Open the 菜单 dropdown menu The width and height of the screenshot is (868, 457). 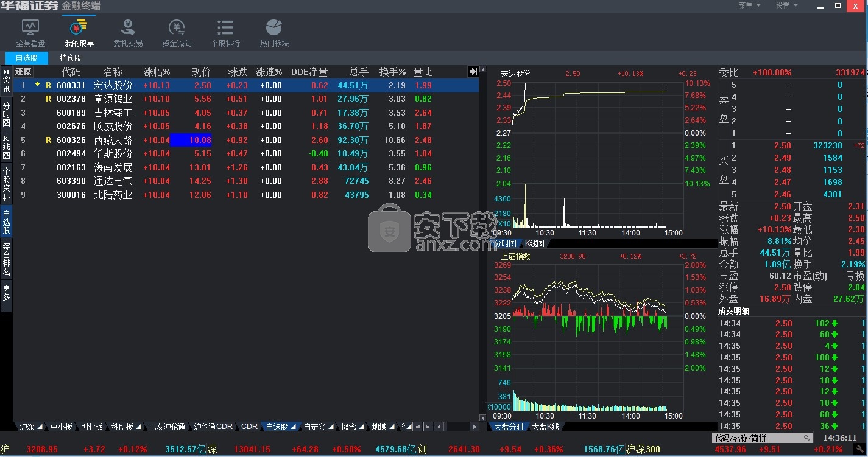pos(750,5)
